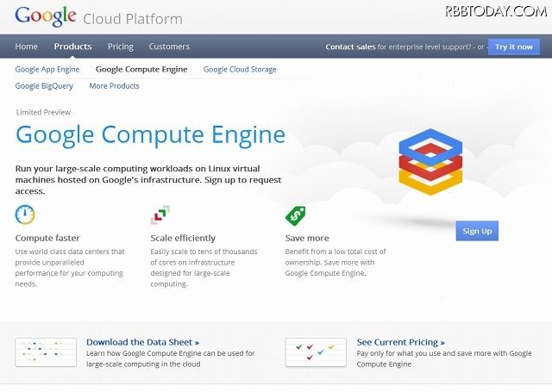Click the Contact sales link
The height and width of the screenshot is (392, 552).
tap(350, 47)
